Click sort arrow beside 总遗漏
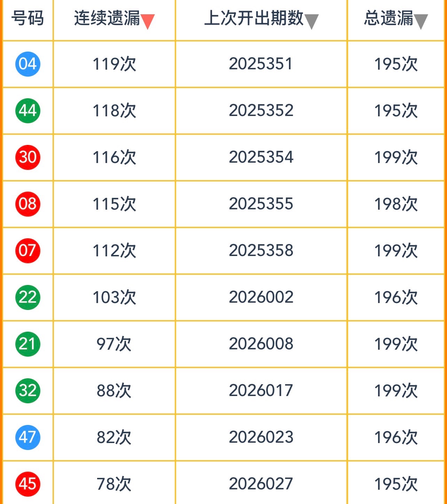The width and height of the screenshot is (447, 504). 421,22
